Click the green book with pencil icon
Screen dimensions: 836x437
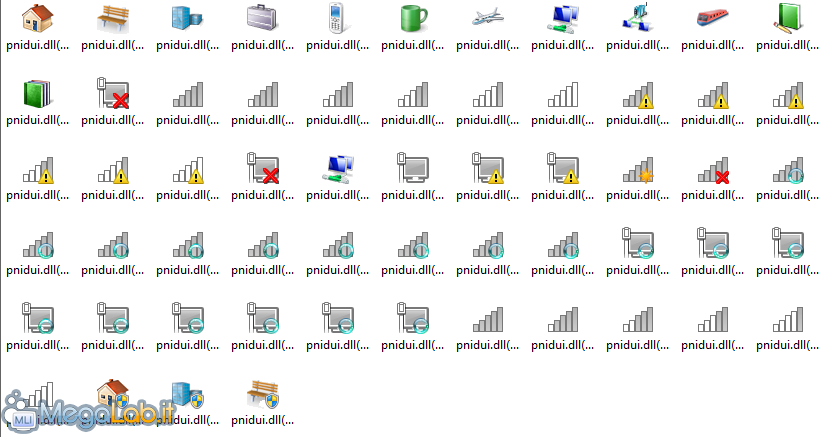coord(787,18)
